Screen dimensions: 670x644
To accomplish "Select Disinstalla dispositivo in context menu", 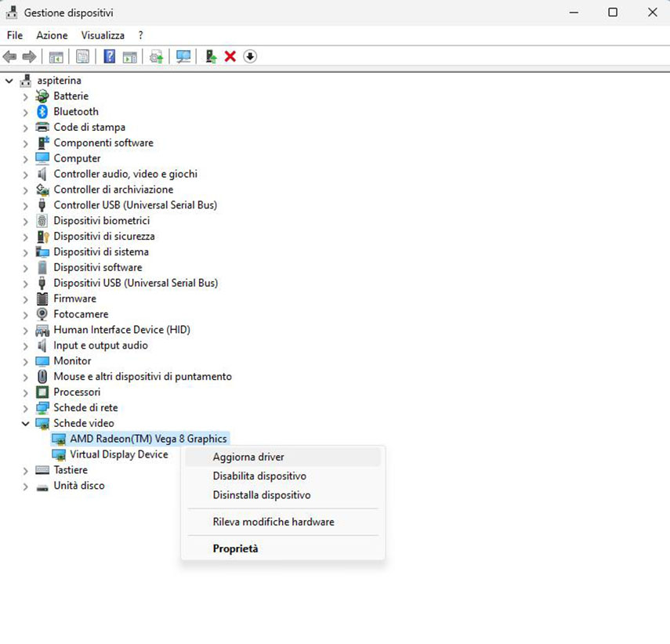I will coord(262,495).
